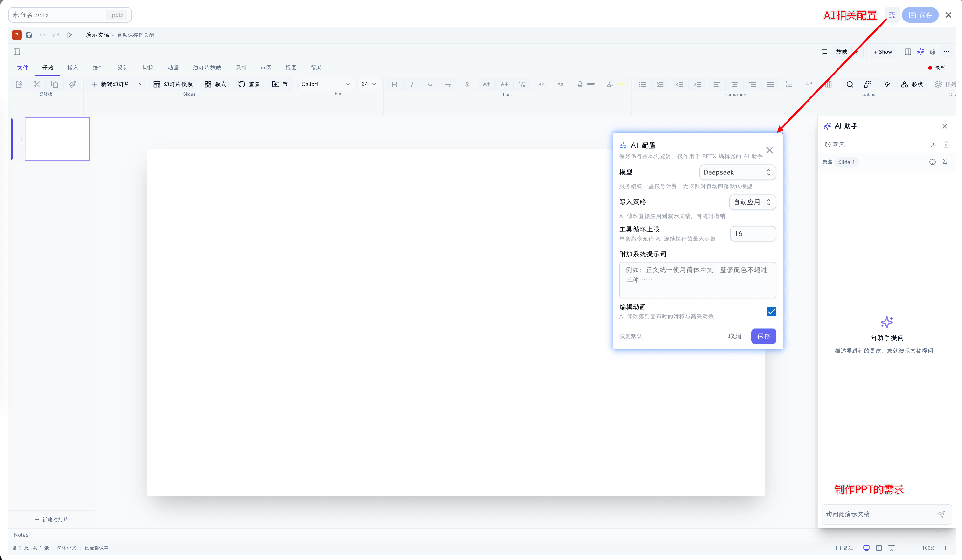
Task: Start slideshow with the play icon
Action: pyautogui.click(x=70, y=35)
